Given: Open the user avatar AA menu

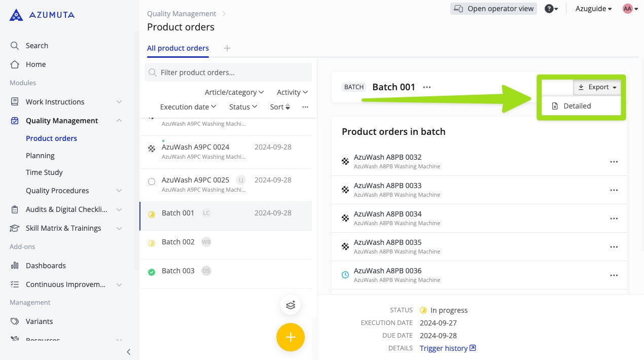Looking at the screenshot, I should [x=630, y=9].
